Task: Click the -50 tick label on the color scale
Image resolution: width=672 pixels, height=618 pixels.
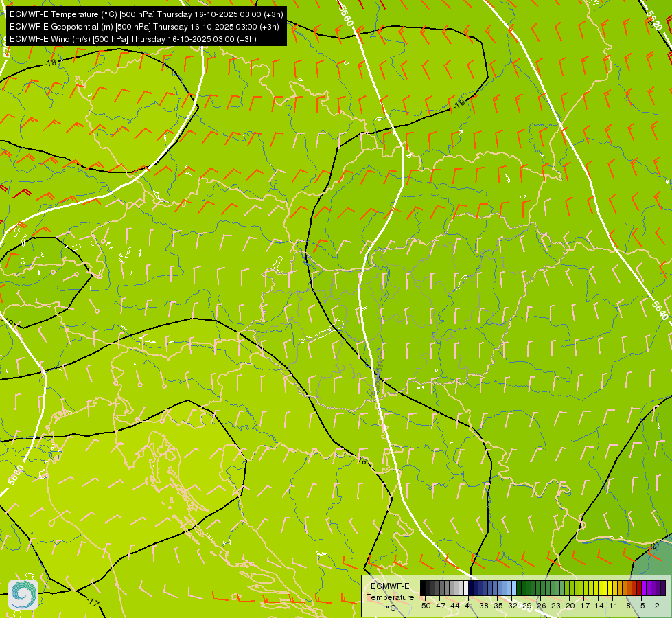Action: click(425, 606)
